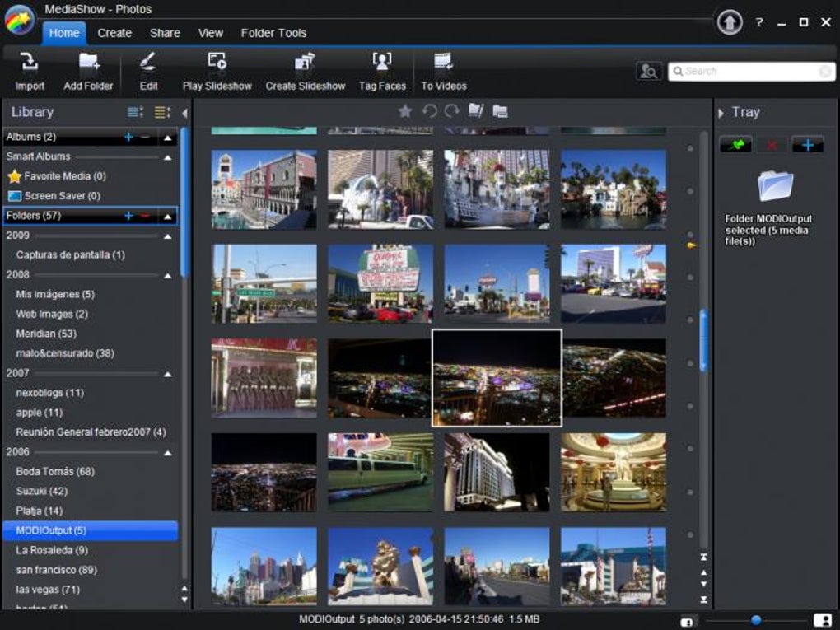Click the rotate clockwise icon above thumbnails
The width and height of the screenshot is (840, 630).
coord(451,111)
